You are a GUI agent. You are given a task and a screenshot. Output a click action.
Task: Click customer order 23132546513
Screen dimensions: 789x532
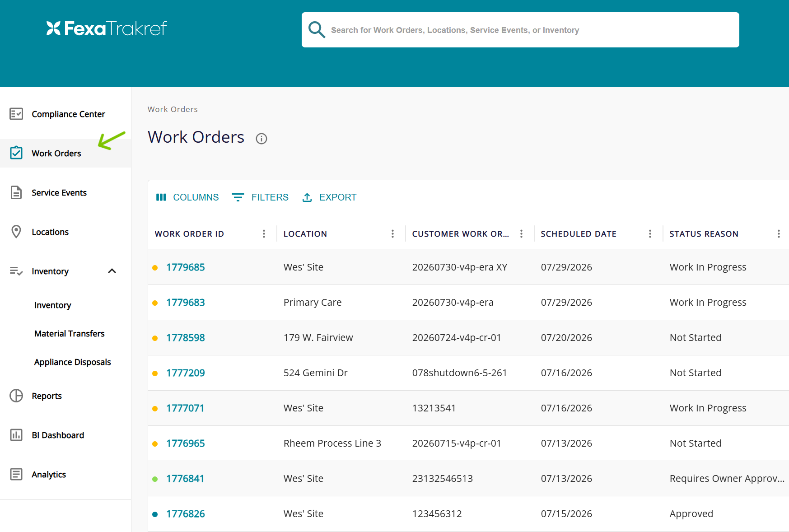[x=443, y=479]
